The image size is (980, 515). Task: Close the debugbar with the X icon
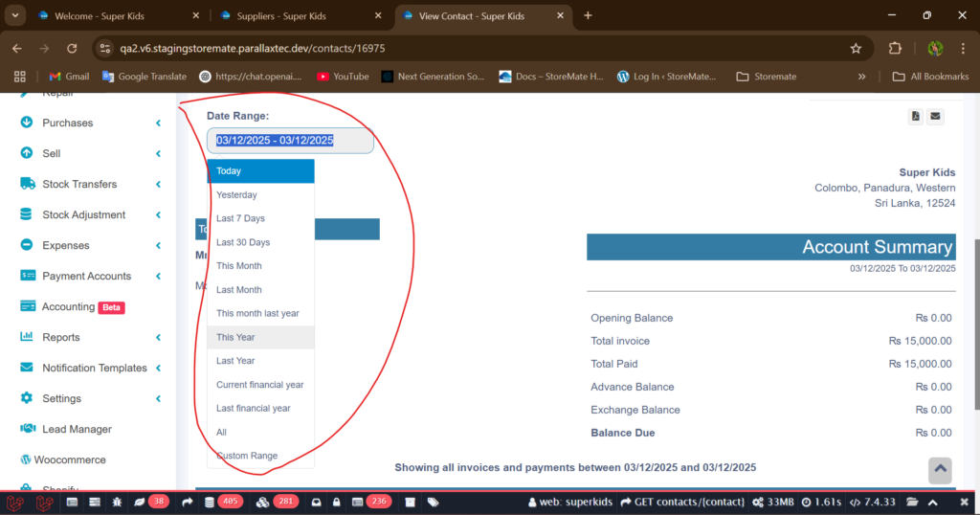coord(964,502)
